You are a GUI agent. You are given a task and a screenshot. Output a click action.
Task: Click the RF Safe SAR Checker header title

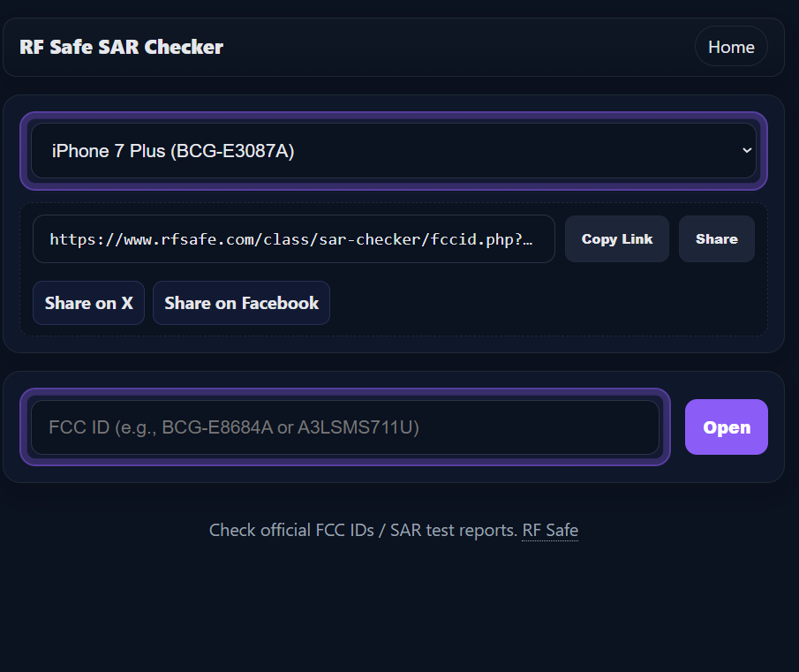(121, 47)
